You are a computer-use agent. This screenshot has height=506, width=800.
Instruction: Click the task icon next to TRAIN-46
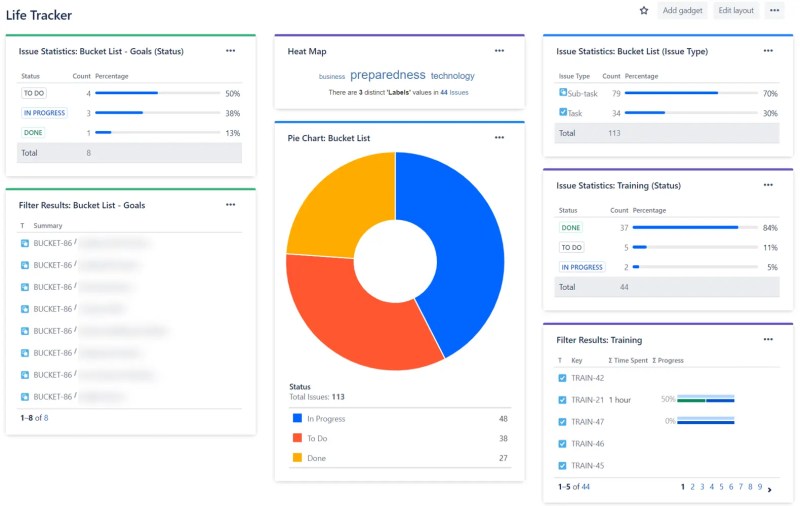(x=562, y=444)
